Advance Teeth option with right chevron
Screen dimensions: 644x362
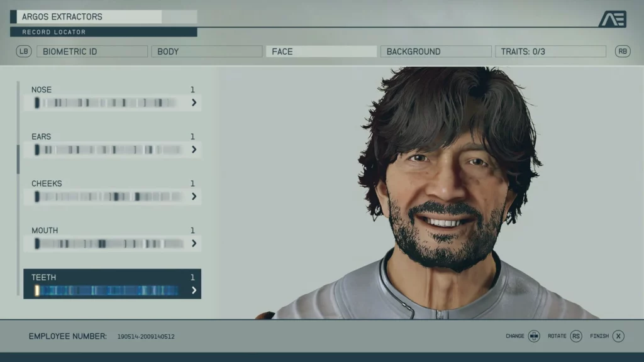click(194, 290)
